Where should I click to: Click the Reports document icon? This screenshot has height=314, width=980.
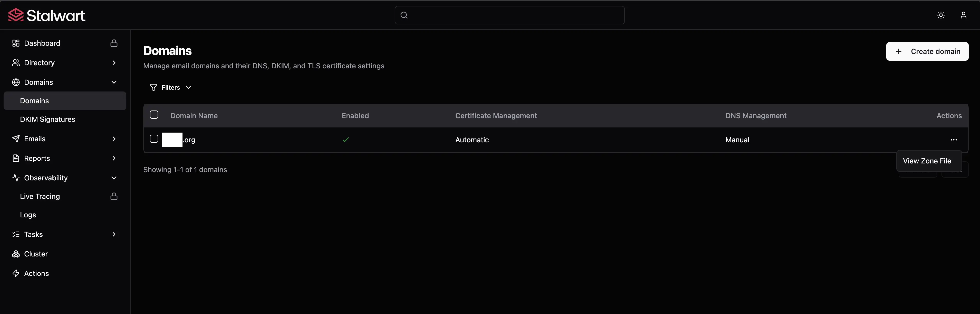[x=16, y=158]
